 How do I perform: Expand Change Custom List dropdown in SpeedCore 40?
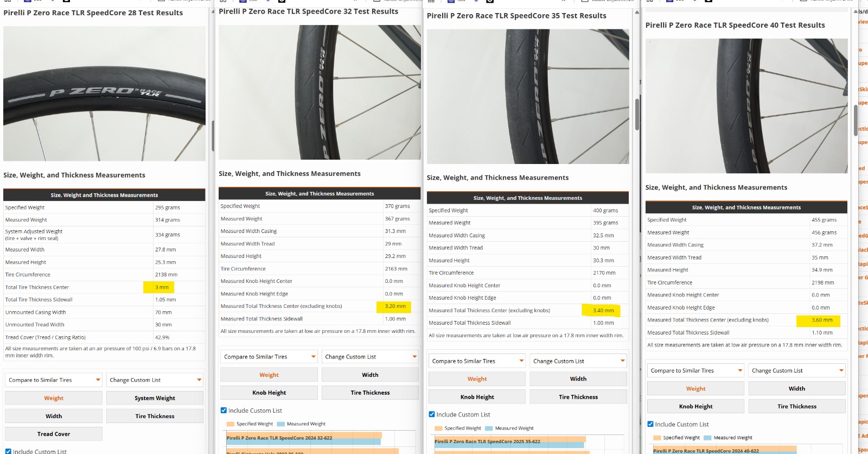[796, 370]
